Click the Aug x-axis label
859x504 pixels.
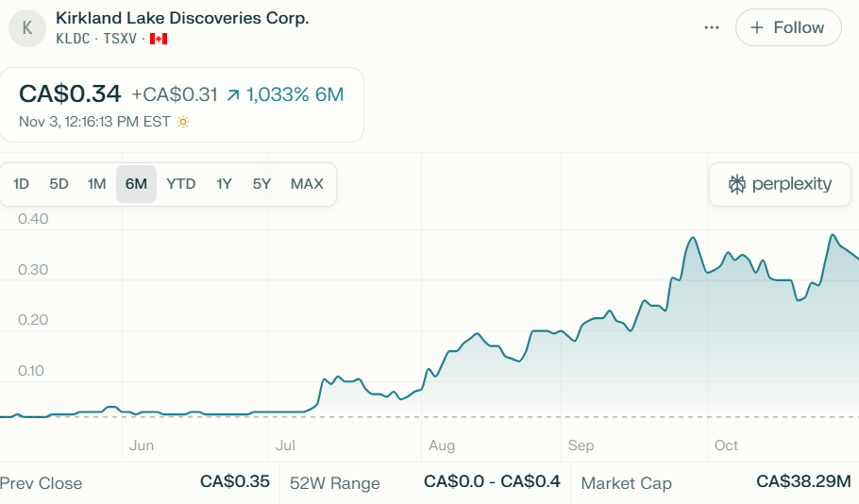tap(442, 445)
